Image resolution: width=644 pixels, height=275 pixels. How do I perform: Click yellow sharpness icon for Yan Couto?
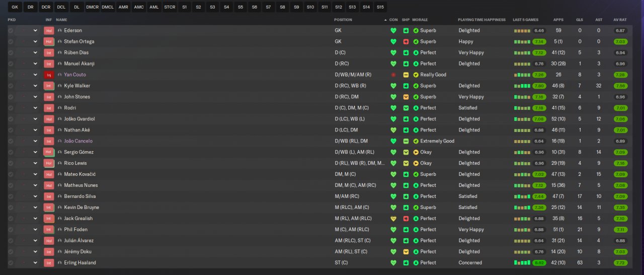pyautogui.click(x=406, y=75)
